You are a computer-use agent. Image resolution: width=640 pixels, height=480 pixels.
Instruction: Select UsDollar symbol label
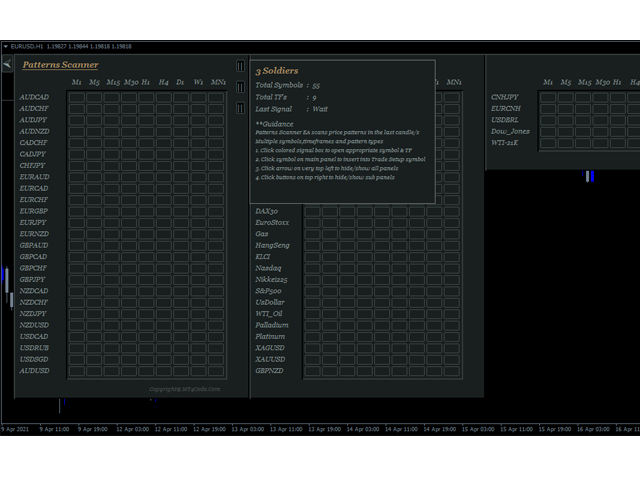(270, 302)
